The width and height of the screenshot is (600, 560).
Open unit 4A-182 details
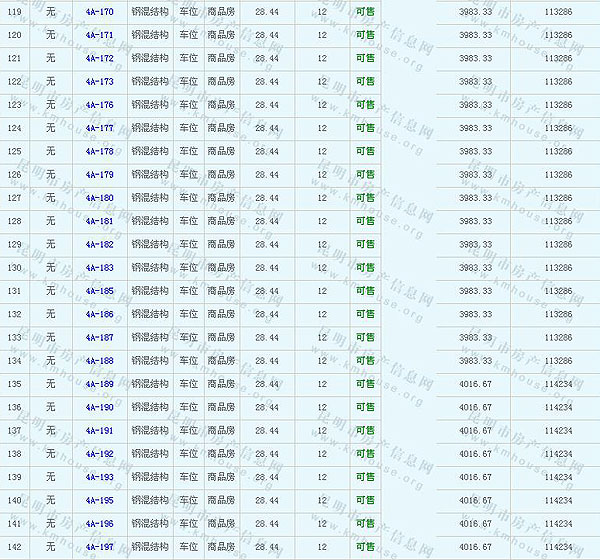pos(99,245)
